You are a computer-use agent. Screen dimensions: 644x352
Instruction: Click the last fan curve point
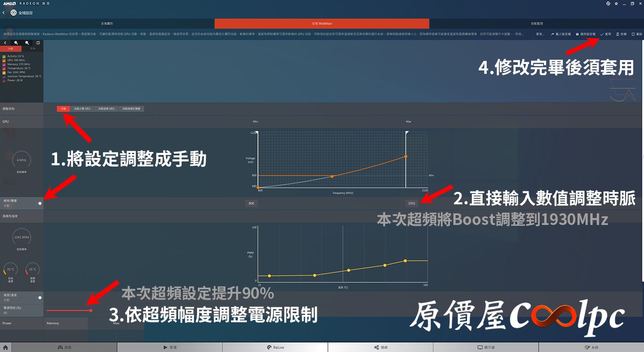(405, 261)
